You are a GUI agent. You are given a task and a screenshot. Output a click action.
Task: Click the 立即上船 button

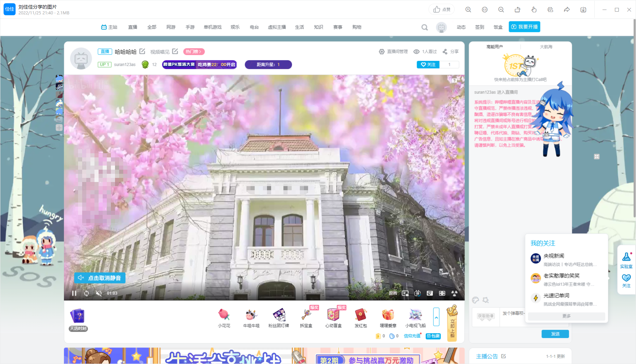pos(452,323)
